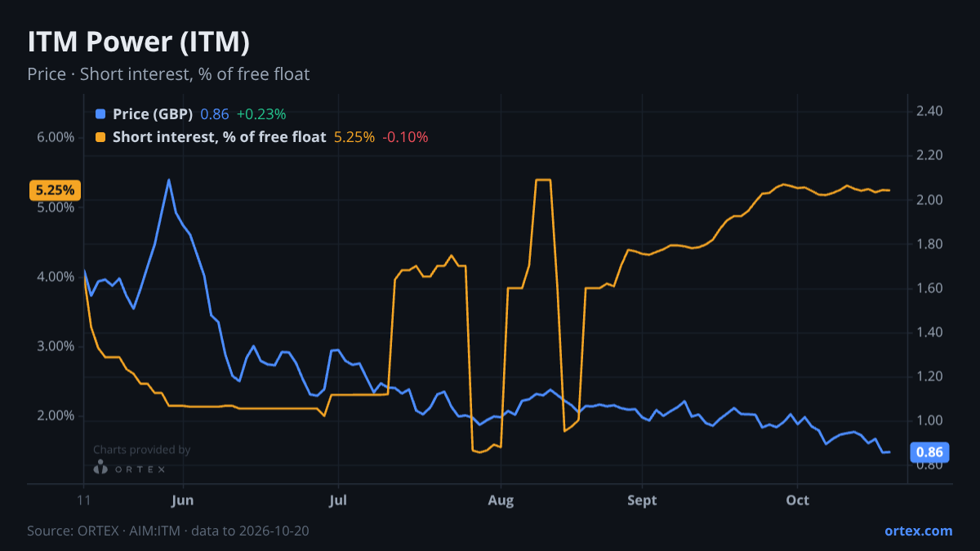Click the 1.60 right axis label

pos(930,288)
